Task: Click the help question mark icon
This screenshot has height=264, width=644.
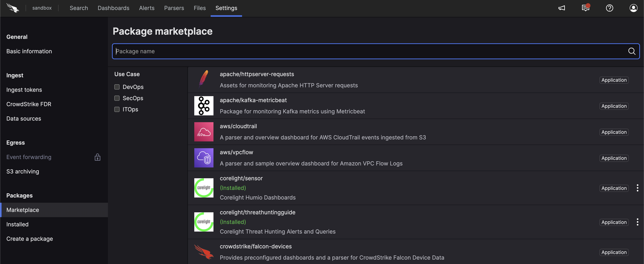Action: point(609,8)
